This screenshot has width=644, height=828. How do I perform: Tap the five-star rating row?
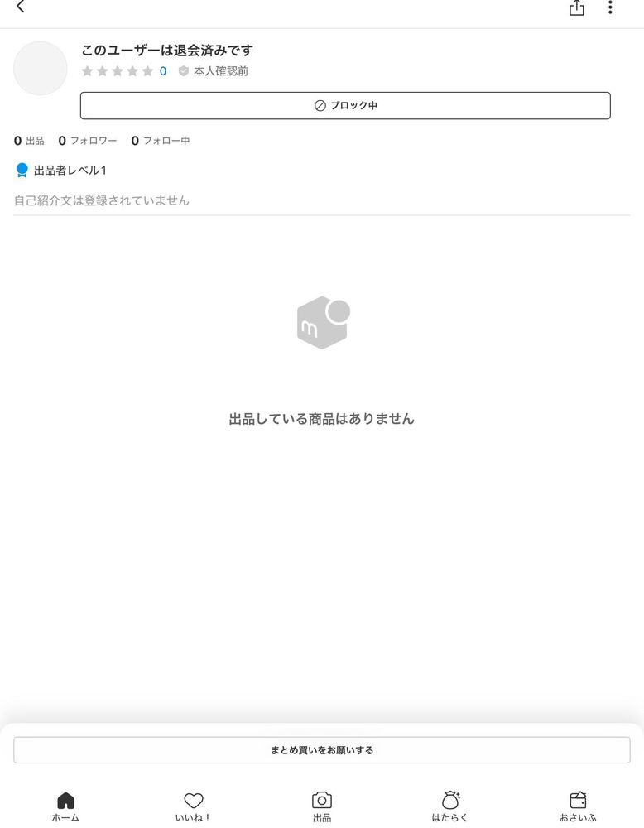(118, 71)
